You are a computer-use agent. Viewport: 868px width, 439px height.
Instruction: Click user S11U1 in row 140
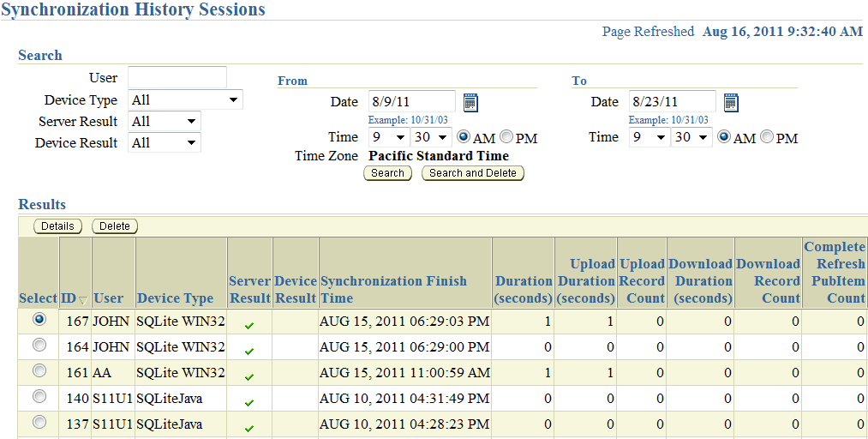coord(113,398)
